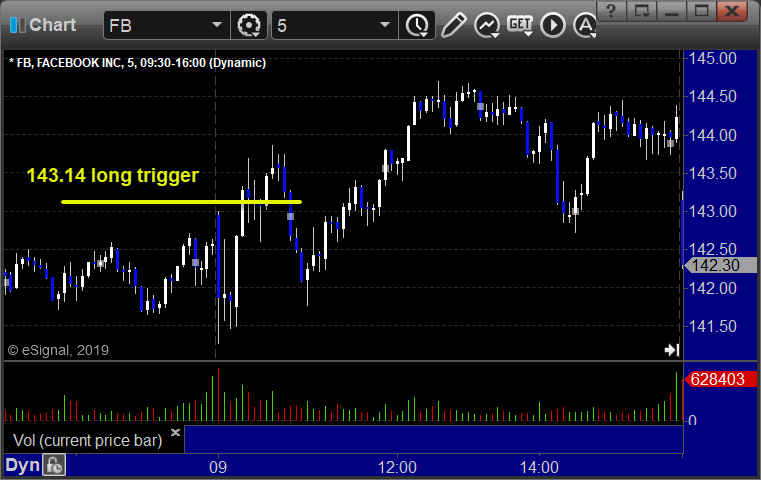Click the 141.50 price axis label
761x480 pixels.
pos(712,326)
